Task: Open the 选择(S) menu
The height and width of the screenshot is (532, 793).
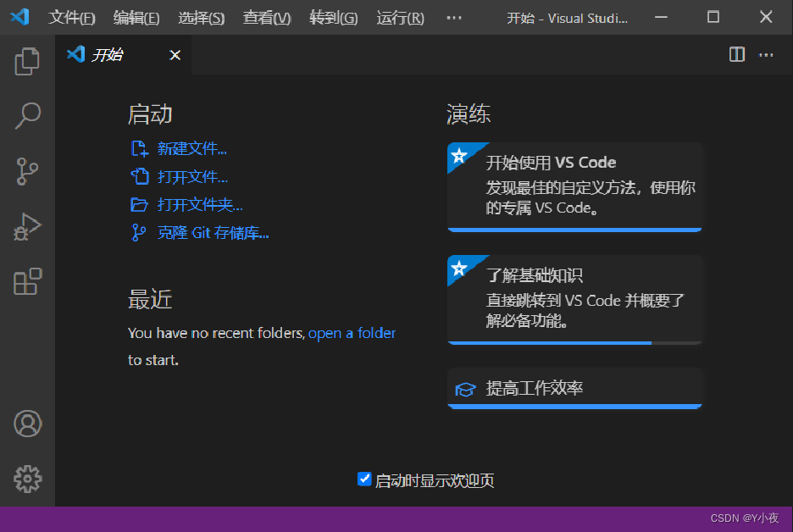Action: click(x=202, y=18)
